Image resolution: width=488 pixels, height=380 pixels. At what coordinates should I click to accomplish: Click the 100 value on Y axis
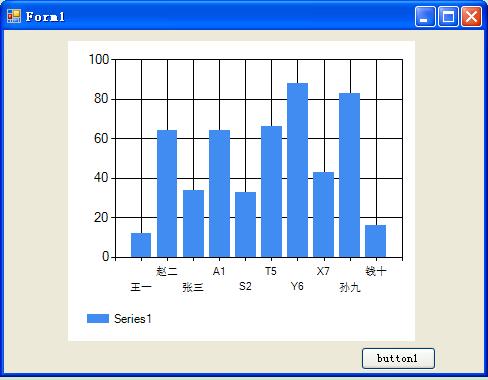coord(99,60)
